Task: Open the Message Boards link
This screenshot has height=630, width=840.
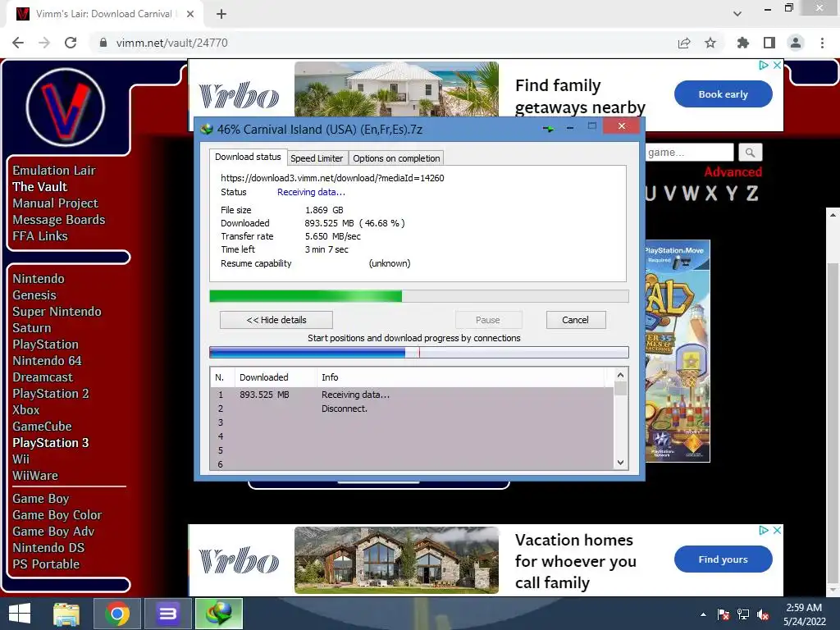Action: click(x=59, y=220)
